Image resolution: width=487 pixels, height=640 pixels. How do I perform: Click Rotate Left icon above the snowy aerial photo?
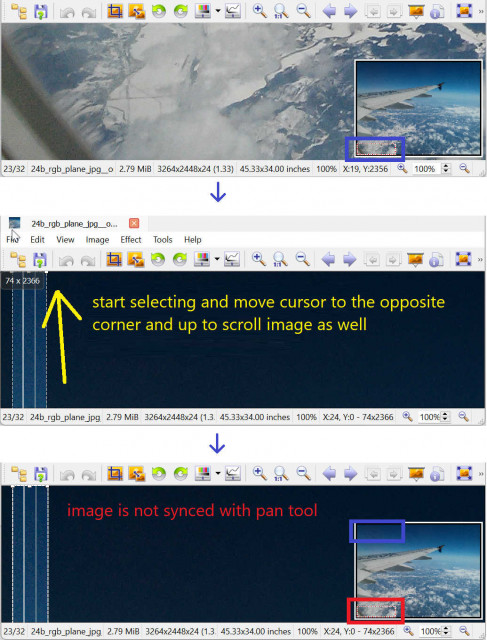point(158,11)
